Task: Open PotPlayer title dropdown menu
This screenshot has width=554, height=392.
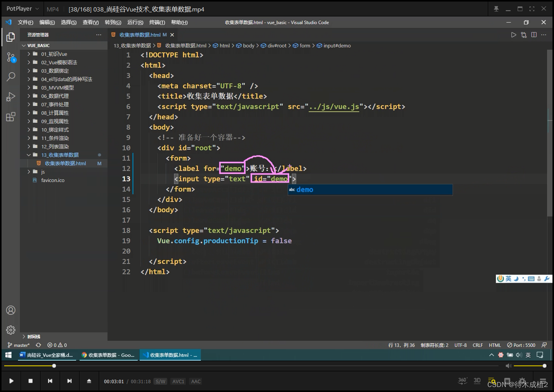Action: click(22, 9)
